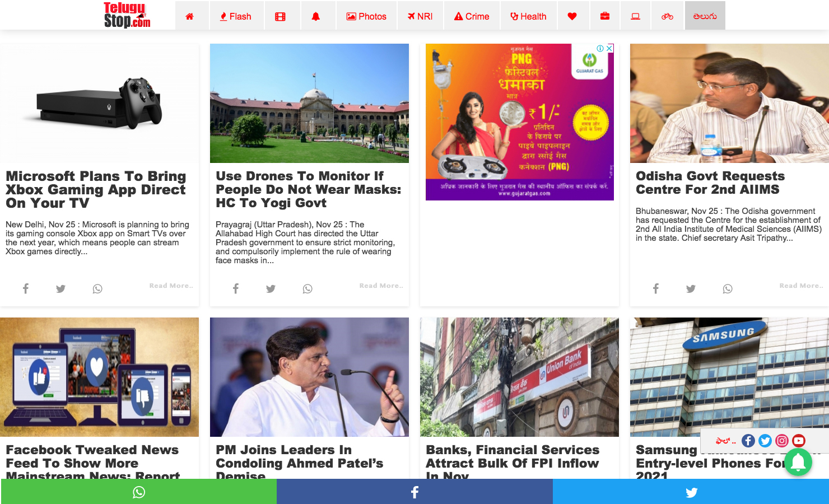Open Union Bank street photo thumbnail

[519, 377]
